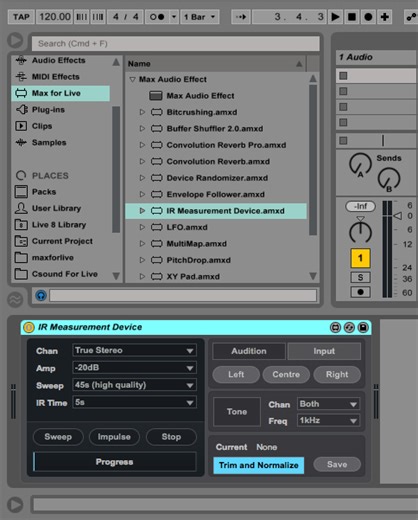The height and width of the screenshot is (520, 418).
Task: Open the Sweep 45s dropdown
Action: [x=134, y=385]
